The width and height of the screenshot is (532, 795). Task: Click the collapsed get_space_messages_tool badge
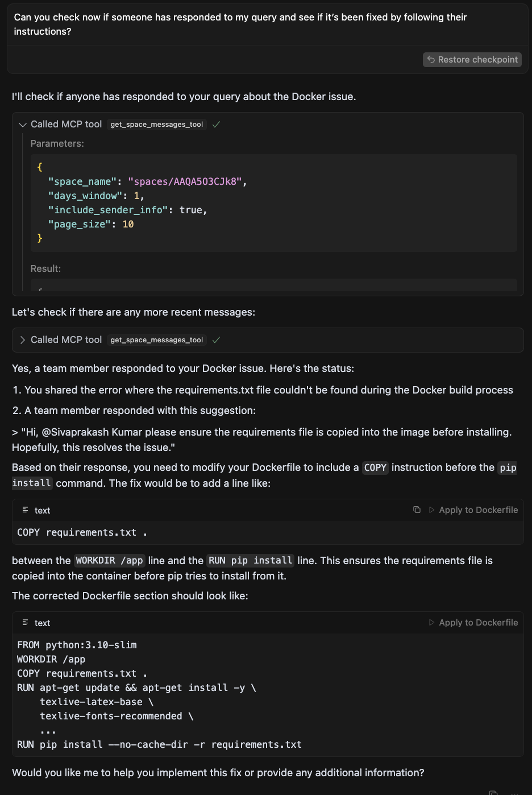click(x=157, y=340)
